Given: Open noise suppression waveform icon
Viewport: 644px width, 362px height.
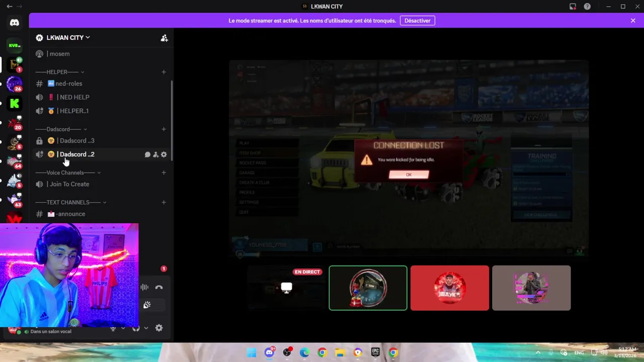Looking at the screenshot, I should (x=144, y=287).
